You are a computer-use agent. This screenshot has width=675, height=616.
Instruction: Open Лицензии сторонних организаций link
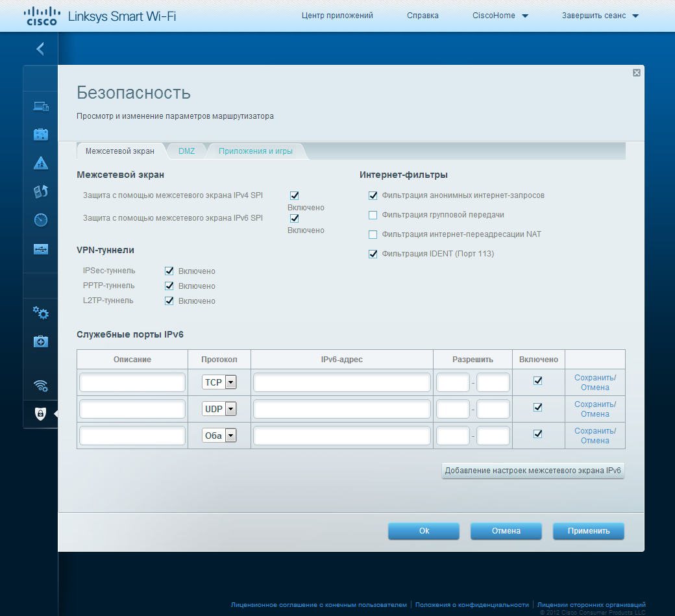(x=591, y=605)
